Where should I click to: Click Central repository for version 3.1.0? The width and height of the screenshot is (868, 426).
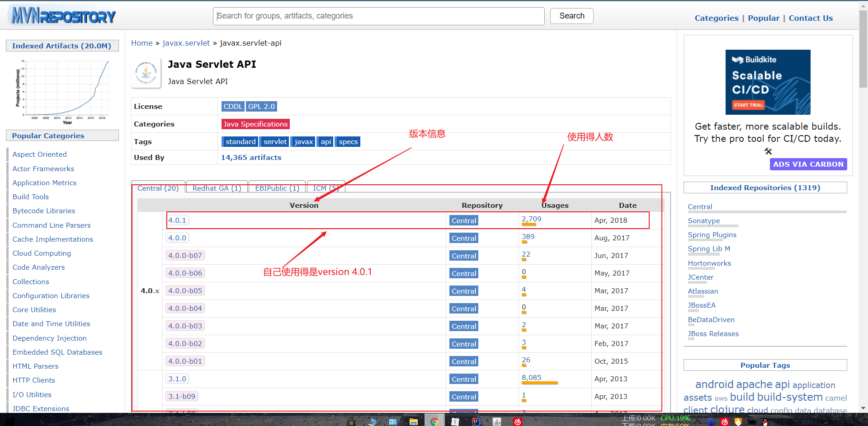(464, 379)
